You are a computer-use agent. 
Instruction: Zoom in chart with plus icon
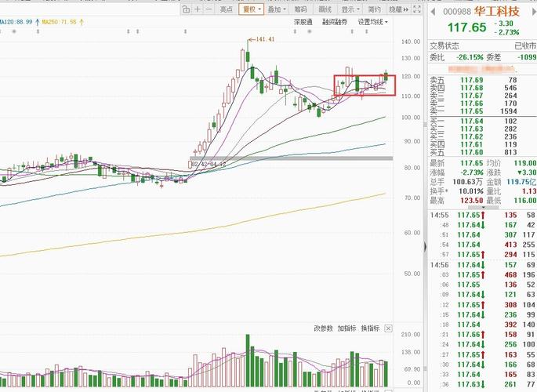[x=198, y=9]
